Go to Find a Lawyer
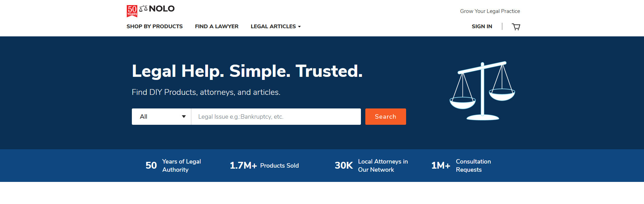 (217, 27)
